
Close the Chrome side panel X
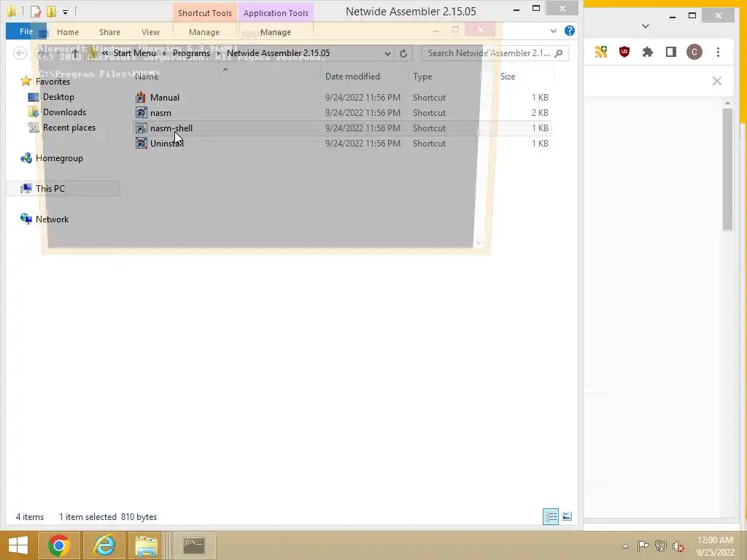click(x=716, y=81)
